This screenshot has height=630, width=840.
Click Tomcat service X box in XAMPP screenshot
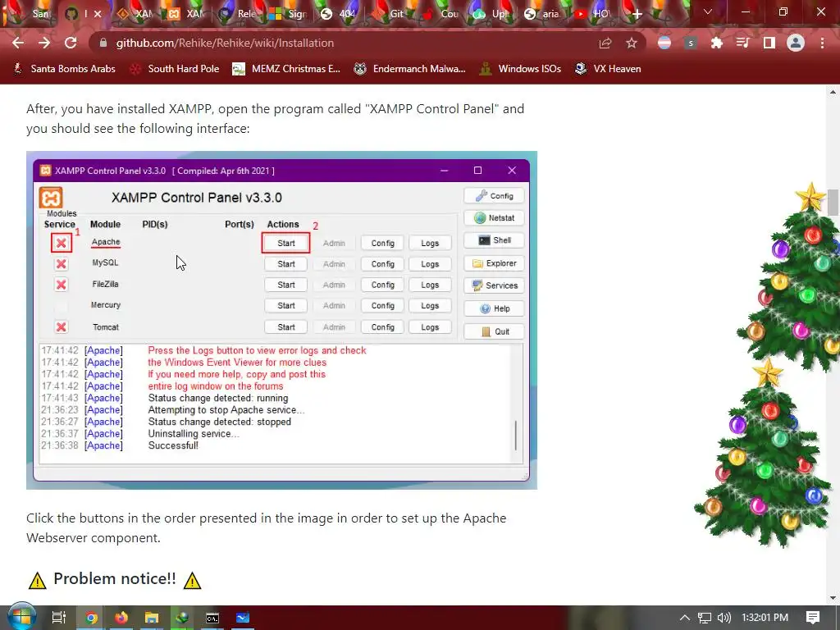(x=61, y=326)
